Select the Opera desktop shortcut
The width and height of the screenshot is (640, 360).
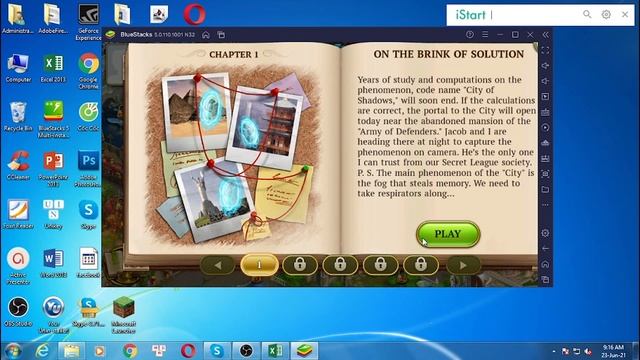pos(194,15)
